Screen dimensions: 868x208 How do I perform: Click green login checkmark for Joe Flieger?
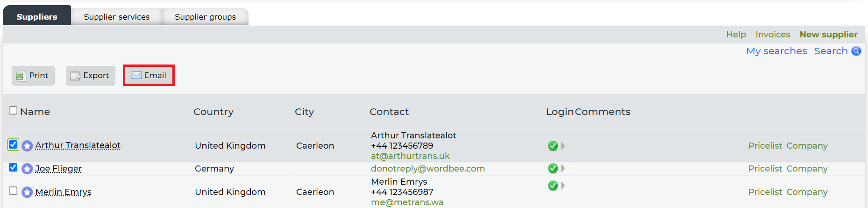[x=553, y=168]
